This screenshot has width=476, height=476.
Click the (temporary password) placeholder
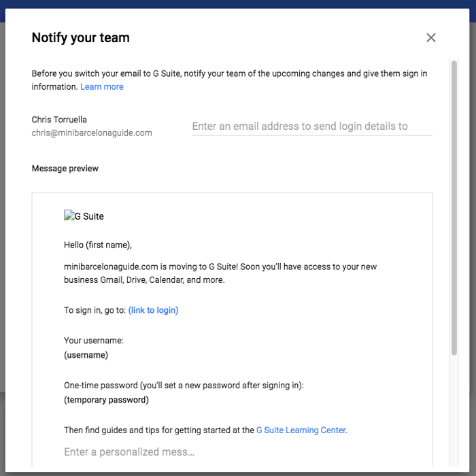(x=106, y=400)
